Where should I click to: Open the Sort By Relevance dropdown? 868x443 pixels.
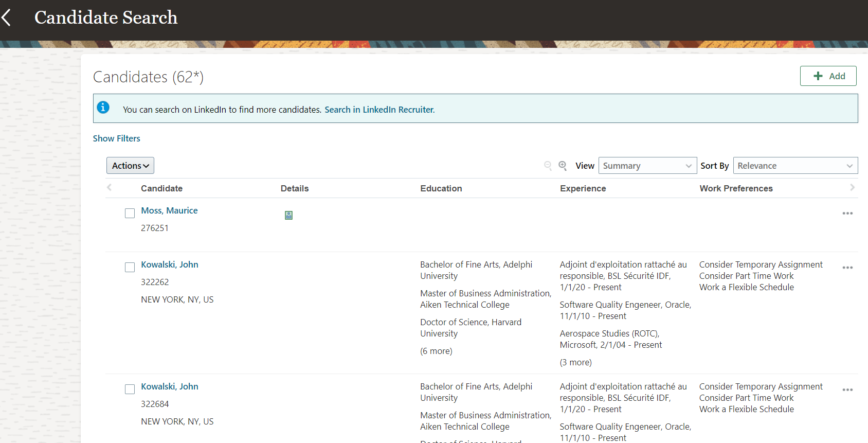pos(795,166)
